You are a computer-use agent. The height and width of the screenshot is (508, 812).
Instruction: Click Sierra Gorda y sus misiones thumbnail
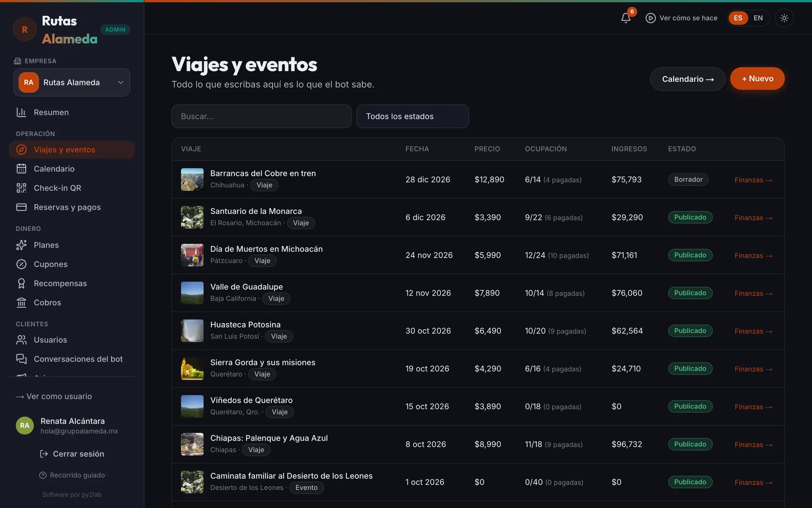click(x=192, y=368)
